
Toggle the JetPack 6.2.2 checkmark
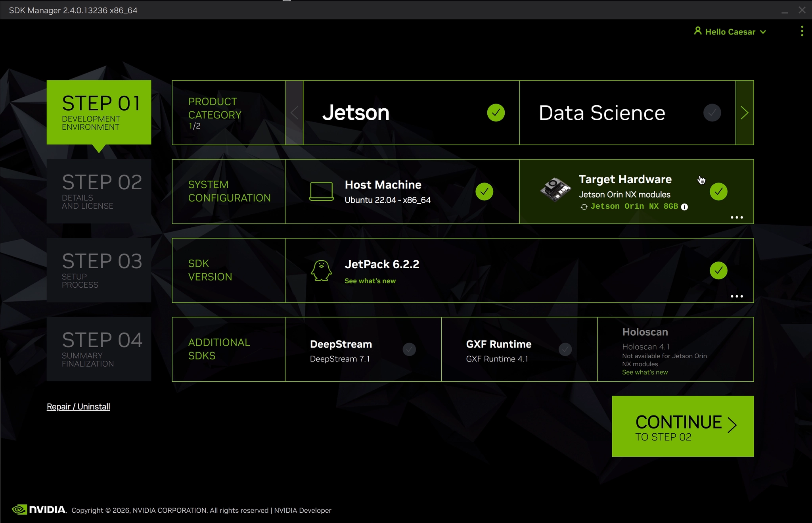click(x=718, y=271)
